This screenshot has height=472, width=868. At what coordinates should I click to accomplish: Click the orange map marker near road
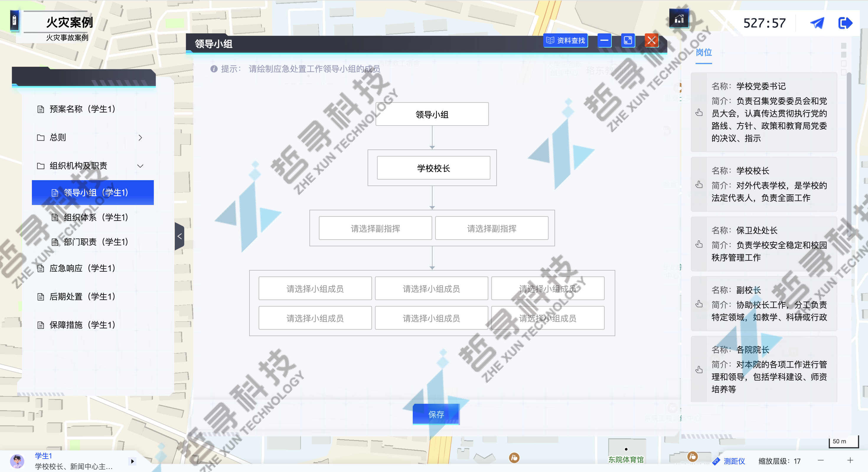tap(514, 458)
